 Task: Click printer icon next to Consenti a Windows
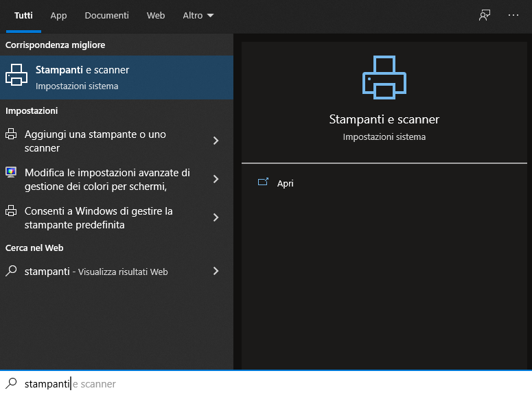coord(11,211)
